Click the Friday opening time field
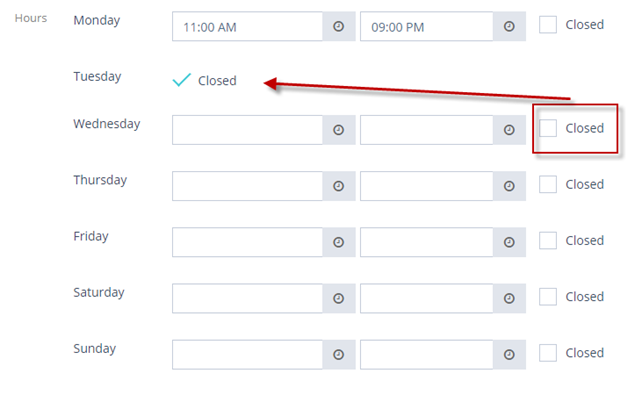Image resolution: width=642 pixels, height=395 pixels. 247,242
